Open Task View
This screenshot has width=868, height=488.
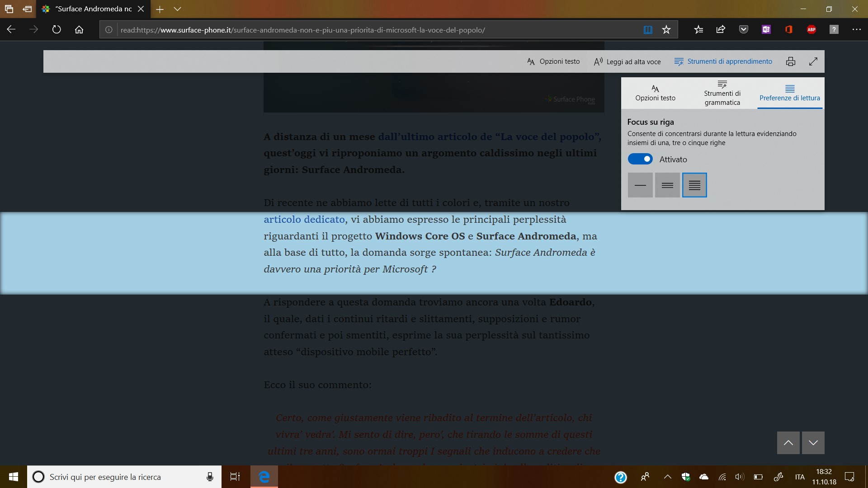coord(235,477)
